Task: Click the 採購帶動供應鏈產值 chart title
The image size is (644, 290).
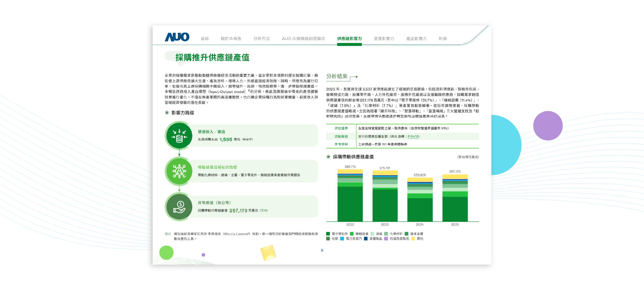Action: 353,157
